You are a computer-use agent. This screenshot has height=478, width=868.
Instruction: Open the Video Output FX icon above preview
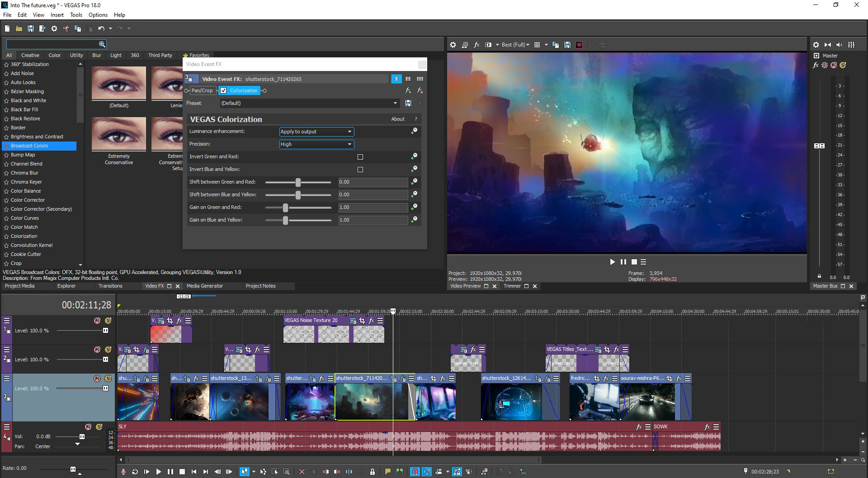point(476,44)
